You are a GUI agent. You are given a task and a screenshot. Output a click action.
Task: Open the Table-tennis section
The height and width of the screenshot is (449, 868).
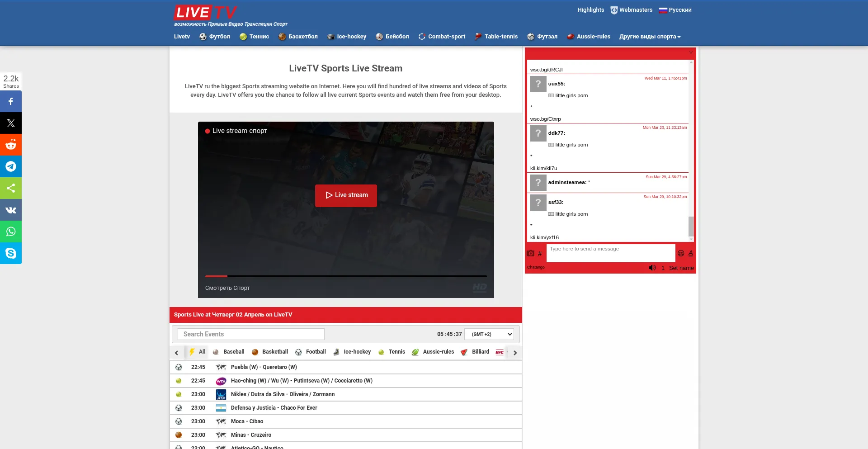(x=496, y=37)
